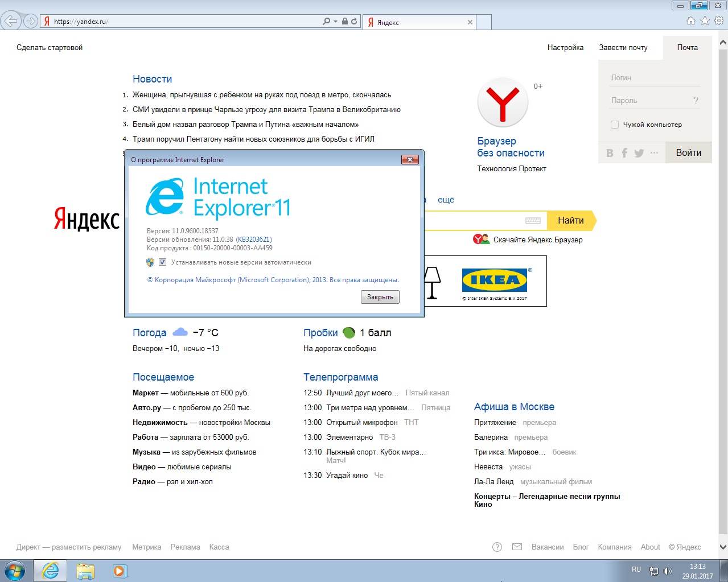Click VK login icon in mail panel
Image resolution: width=728 pixels, height=582 pixels.
[x=610, y=153]
